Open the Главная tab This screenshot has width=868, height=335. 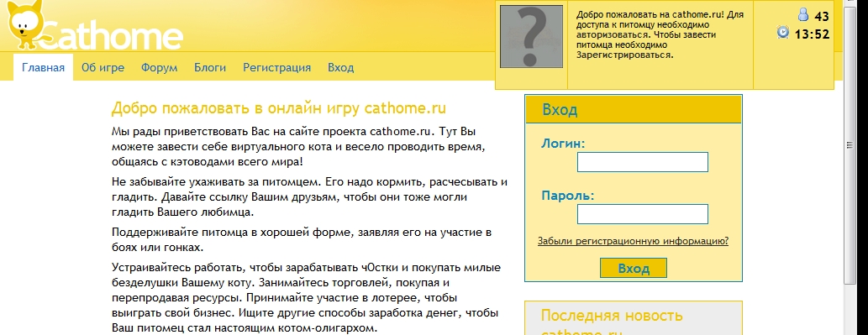pos(43,68)
